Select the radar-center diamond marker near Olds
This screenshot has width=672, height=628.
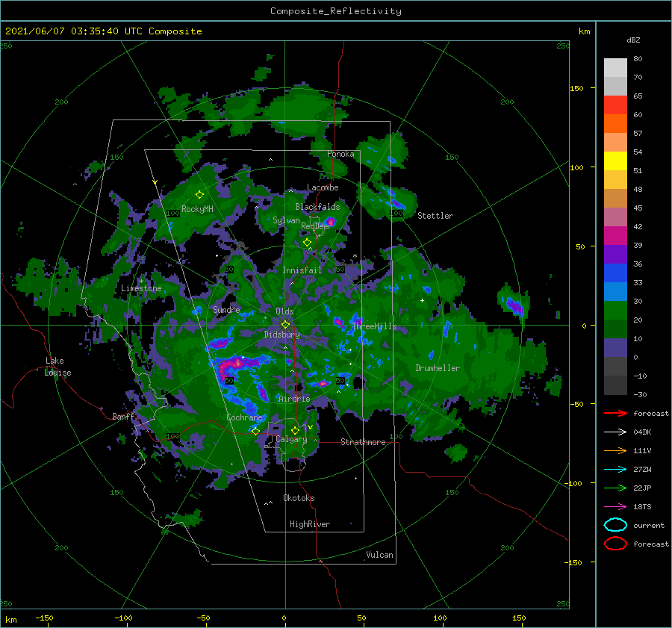pyautogui.click(x=285, y=325)
